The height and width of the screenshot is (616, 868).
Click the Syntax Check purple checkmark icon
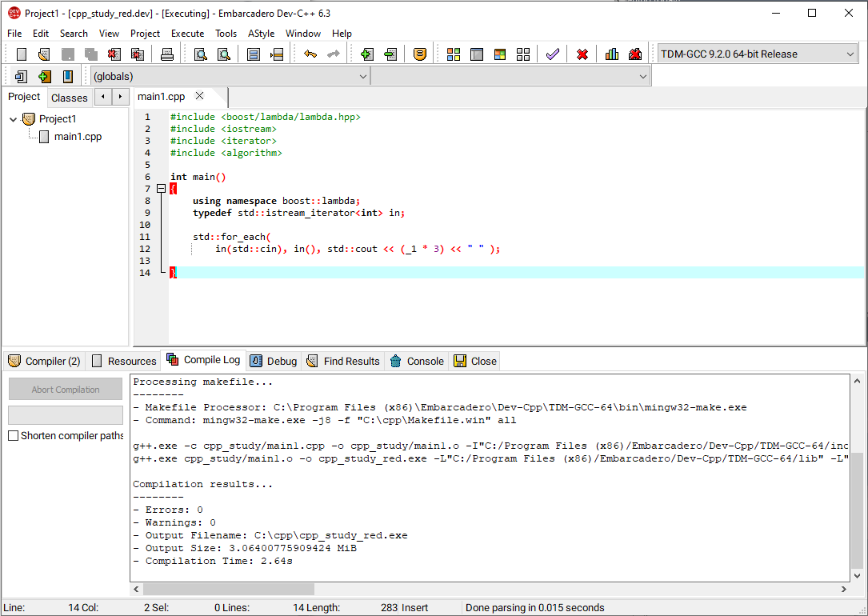point(553,54)
